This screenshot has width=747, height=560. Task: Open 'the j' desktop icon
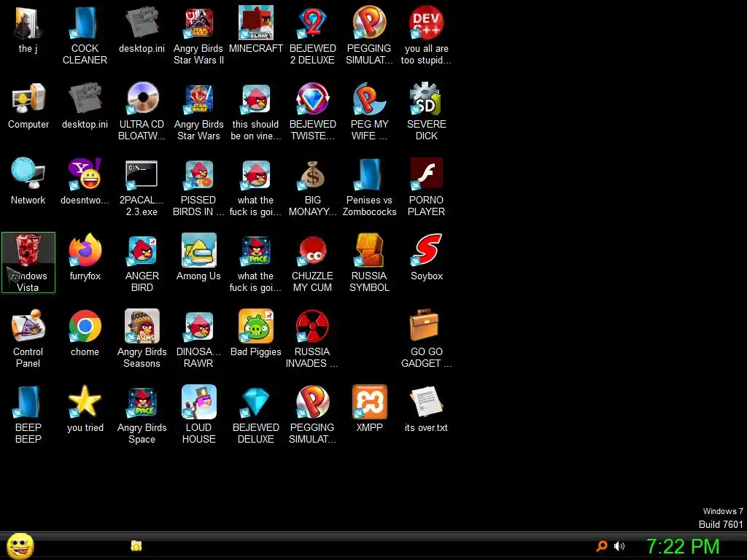point(28,31)
